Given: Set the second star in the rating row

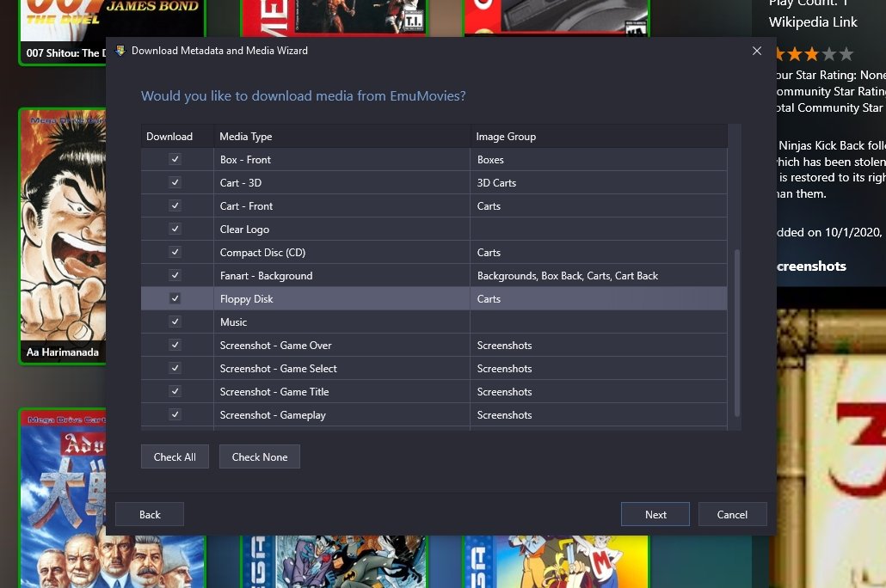Looking at the screenshot, I should coord(795,54).
